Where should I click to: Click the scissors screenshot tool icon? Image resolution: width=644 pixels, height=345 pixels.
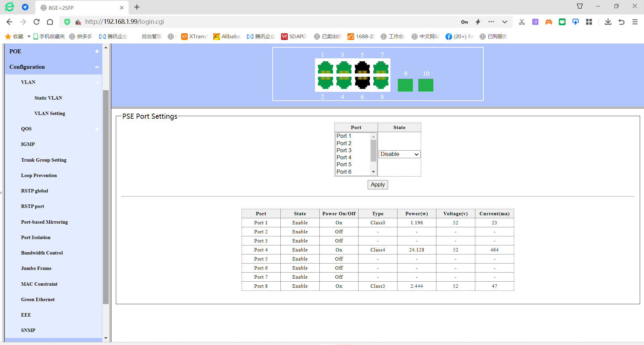[522, 22]
